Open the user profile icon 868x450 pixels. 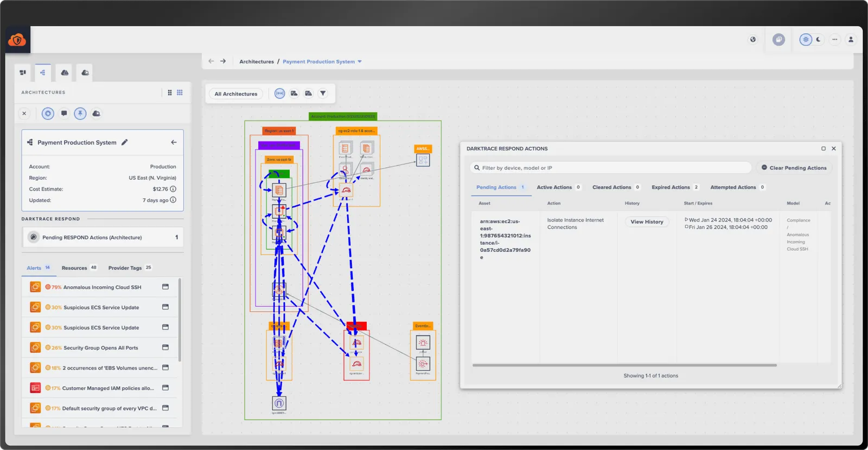(851, 39)
